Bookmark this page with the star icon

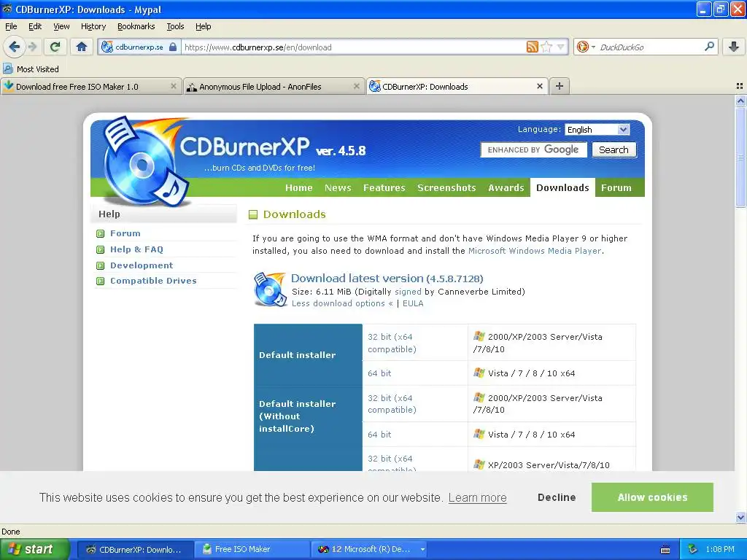pos(546,47)
